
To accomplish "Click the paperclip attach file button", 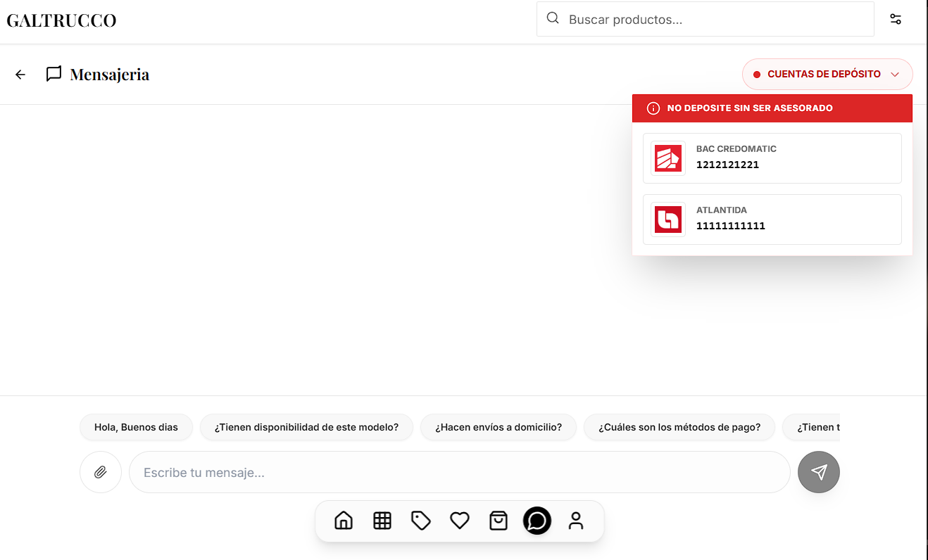I will tap(101, 472).
